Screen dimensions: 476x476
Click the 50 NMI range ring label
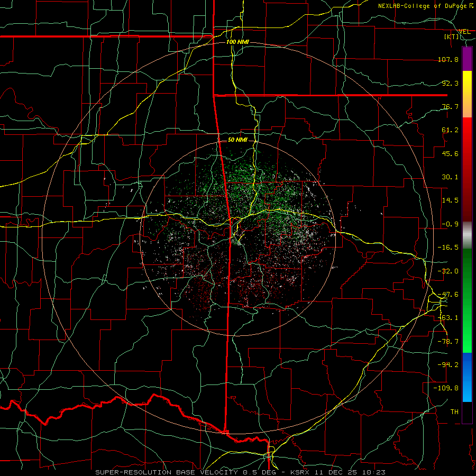pos(237,140)
